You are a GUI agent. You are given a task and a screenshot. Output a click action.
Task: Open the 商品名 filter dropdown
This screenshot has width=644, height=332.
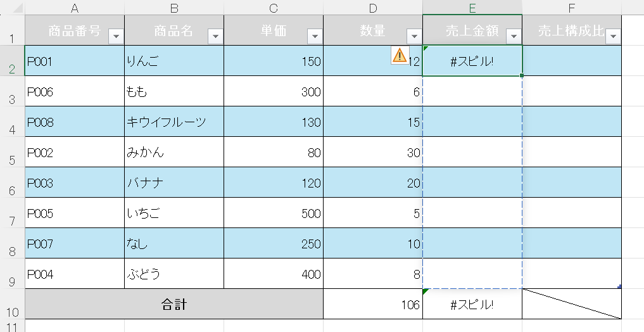[x=215, y=37]
